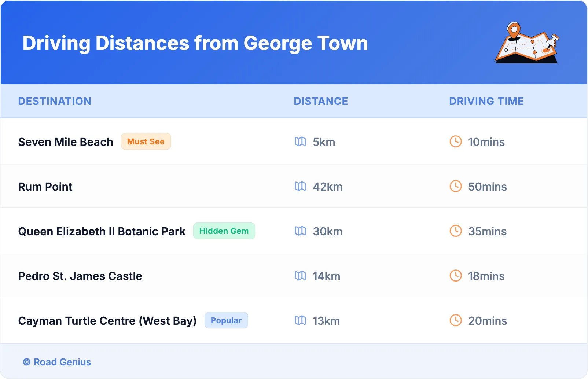Click the DISTANCE column header

tap(321, 101)
